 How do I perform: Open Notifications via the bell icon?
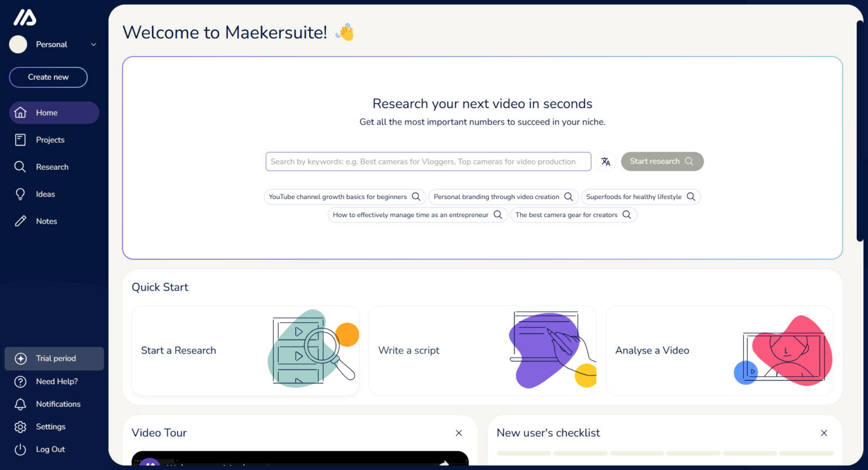(20, 404)
